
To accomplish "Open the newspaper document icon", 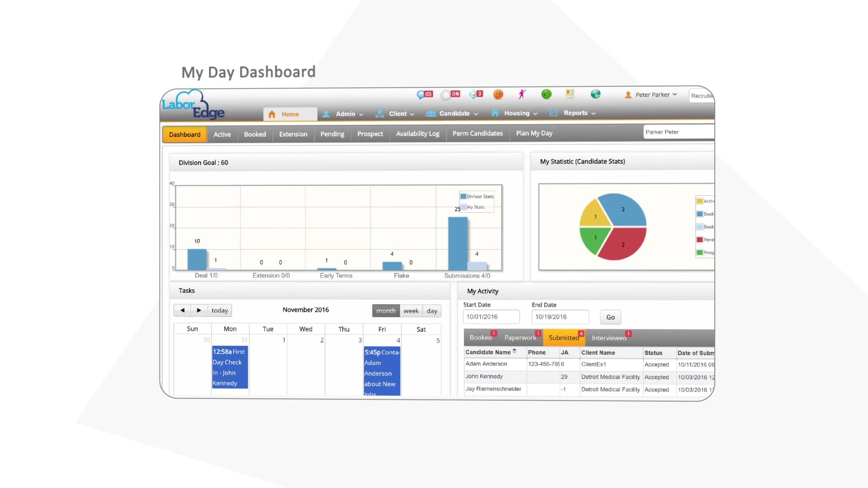I will pos(570,94).
